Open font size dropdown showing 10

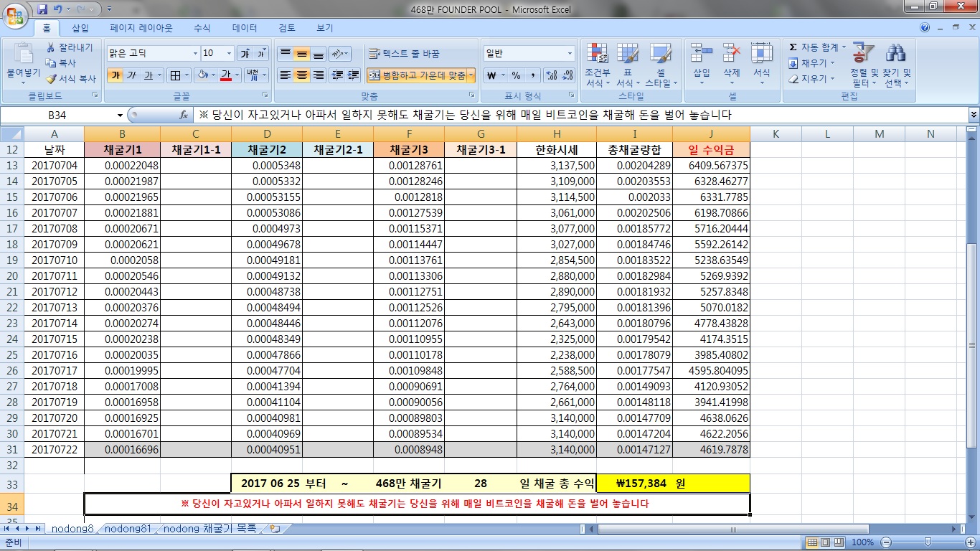pyautogui.click(x=230, y=54)
